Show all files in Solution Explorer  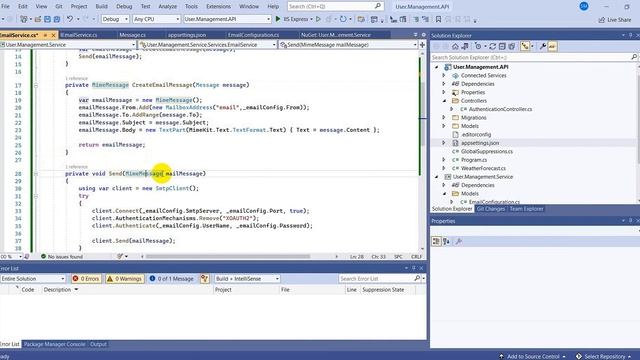pos(512,47)
